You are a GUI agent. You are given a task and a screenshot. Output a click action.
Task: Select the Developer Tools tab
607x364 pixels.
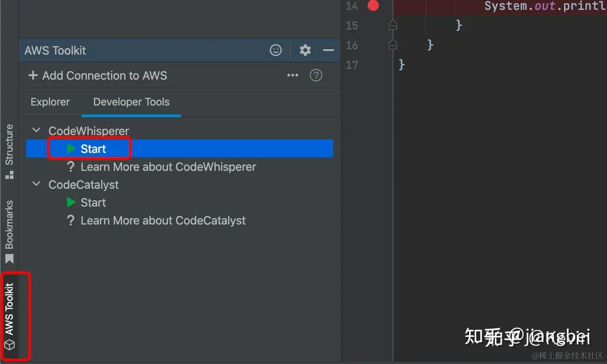tap(131, 102)
